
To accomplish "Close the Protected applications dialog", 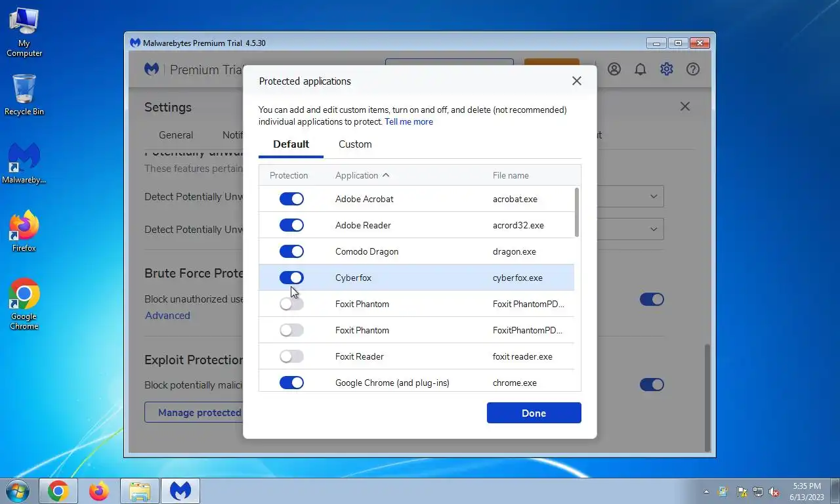I will click(x=576, y=81).
